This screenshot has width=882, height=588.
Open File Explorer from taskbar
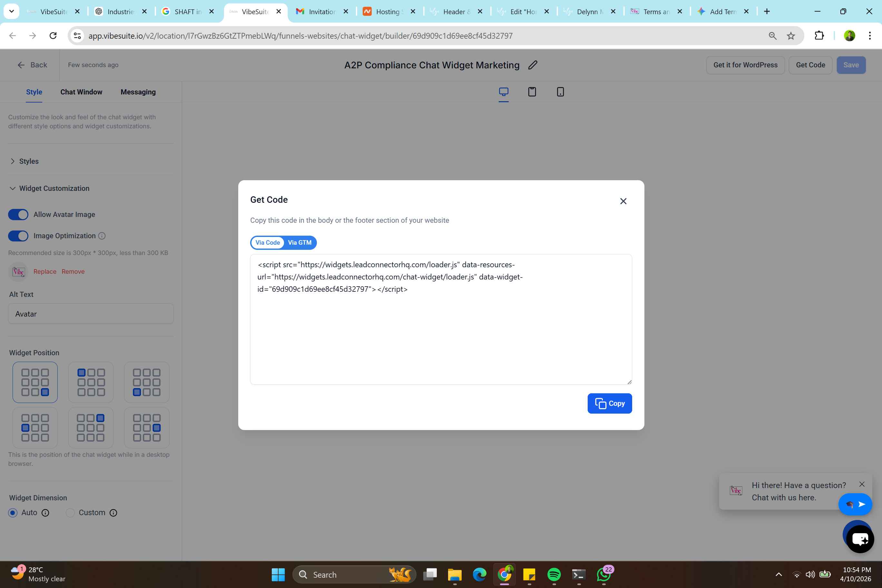(455, 574)
